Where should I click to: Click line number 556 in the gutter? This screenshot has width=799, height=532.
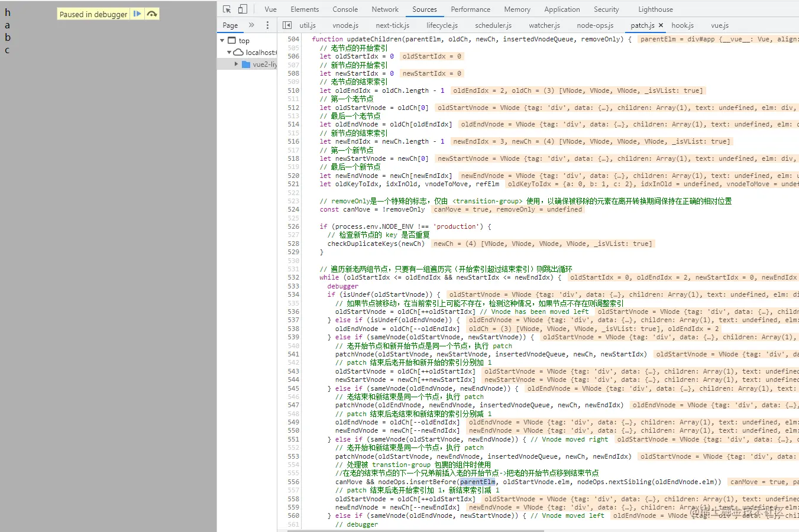(293, 482)
